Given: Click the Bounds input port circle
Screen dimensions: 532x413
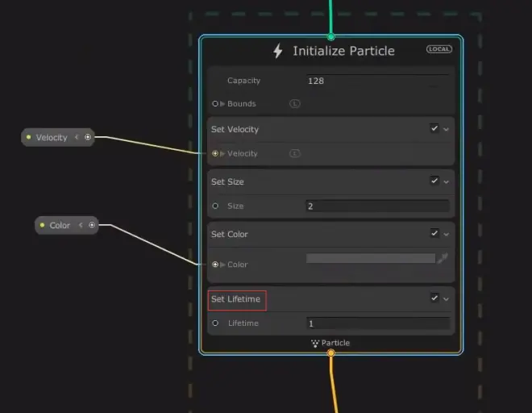Looking at the screenshot, I should [215, 103].
